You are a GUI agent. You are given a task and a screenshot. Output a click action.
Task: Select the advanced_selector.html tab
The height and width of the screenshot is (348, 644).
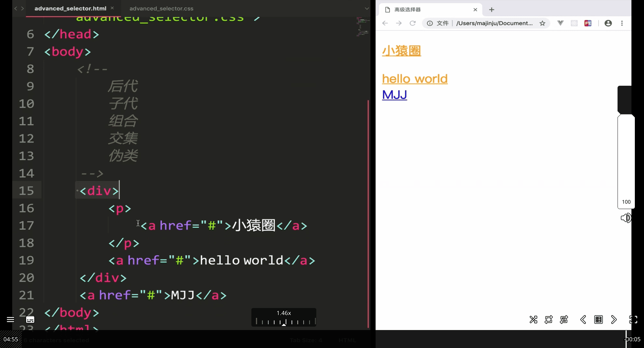click(70, 8)
